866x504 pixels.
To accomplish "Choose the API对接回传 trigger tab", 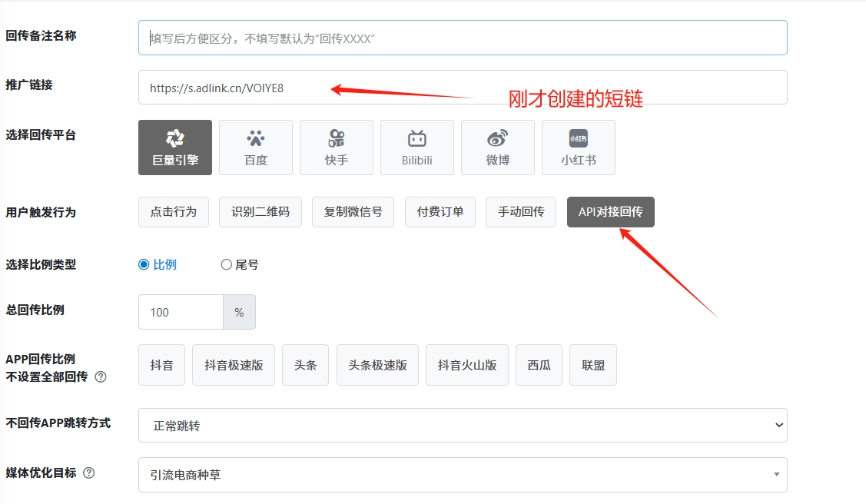I will [610, 212].
